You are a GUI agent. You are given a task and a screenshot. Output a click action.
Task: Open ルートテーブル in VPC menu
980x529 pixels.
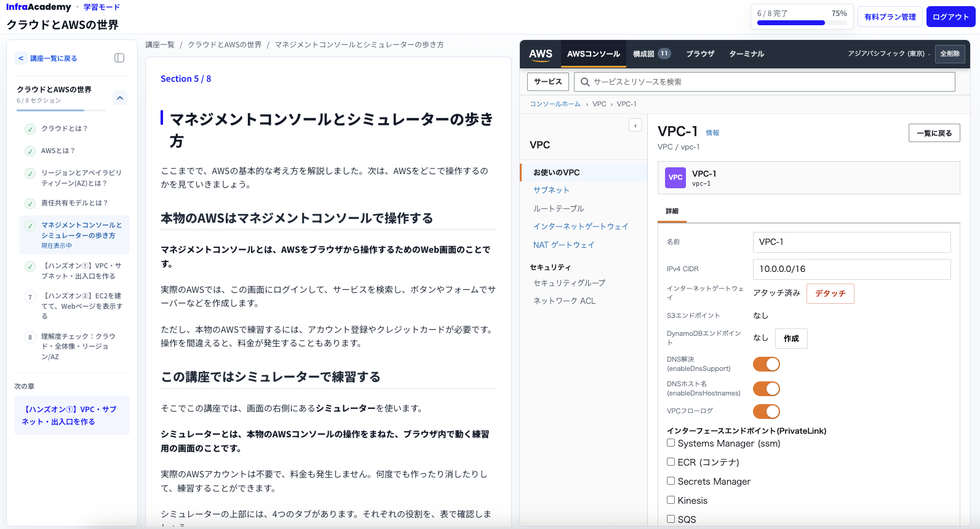click(559, 209)
